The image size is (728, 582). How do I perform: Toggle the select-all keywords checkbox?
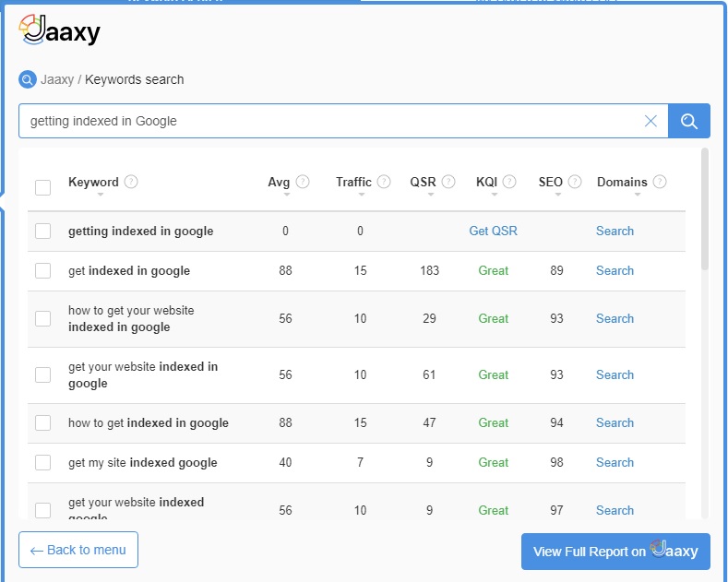(43, 187)
